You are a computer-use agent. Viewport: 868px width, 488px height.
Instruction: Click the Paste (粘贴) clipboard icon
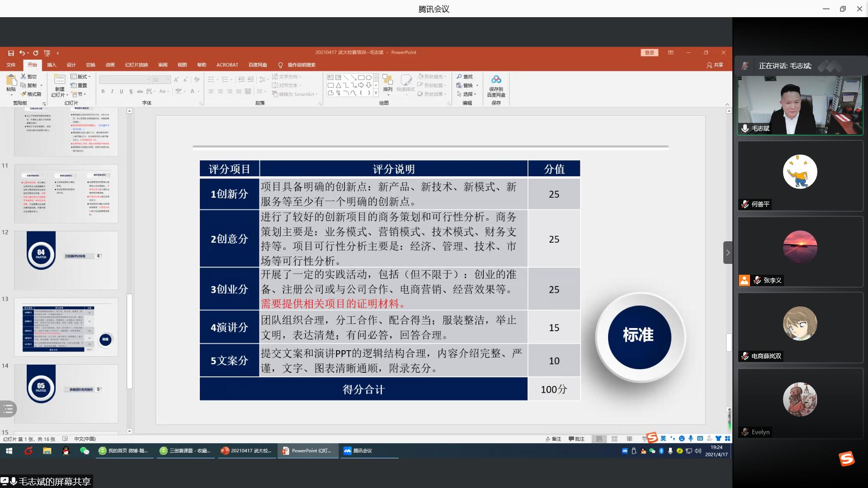[11, 80]
